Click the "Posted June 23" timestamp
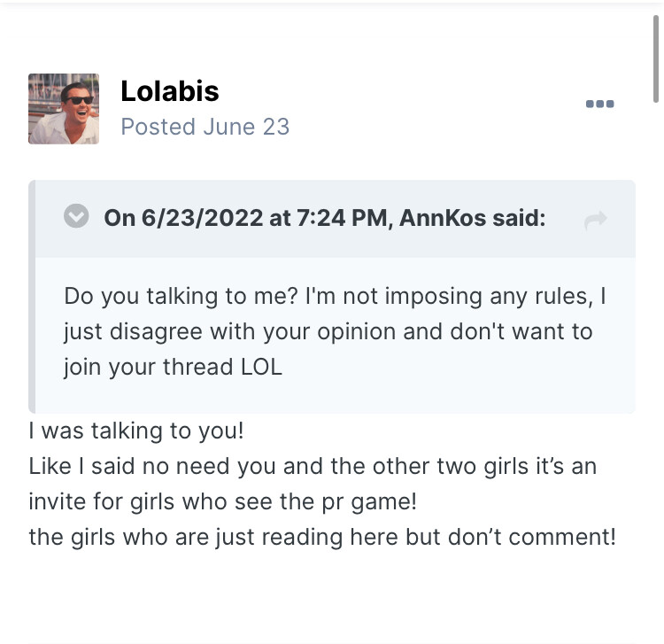The height and width of the screenshot is (644, 664). click(x=205, y=127)
